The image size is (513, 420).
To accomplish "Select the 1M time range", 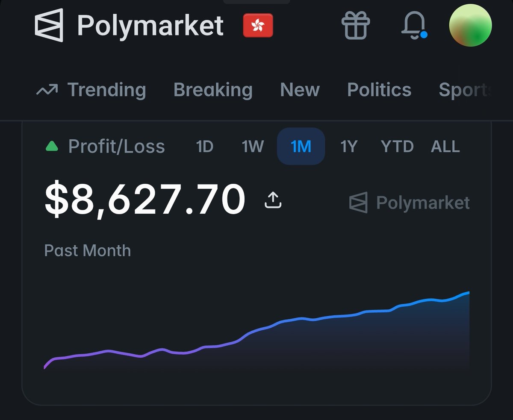I will coord(301,146).
